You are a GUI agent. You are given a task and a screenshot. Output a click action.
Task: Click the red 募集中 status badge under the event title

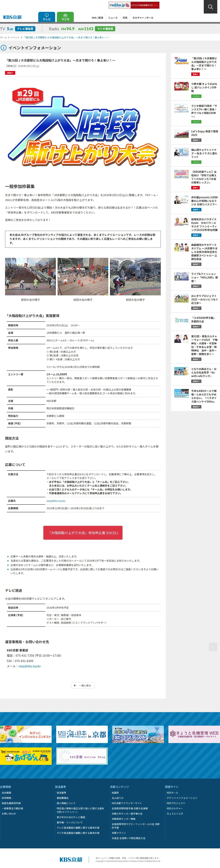pos(10,73)
